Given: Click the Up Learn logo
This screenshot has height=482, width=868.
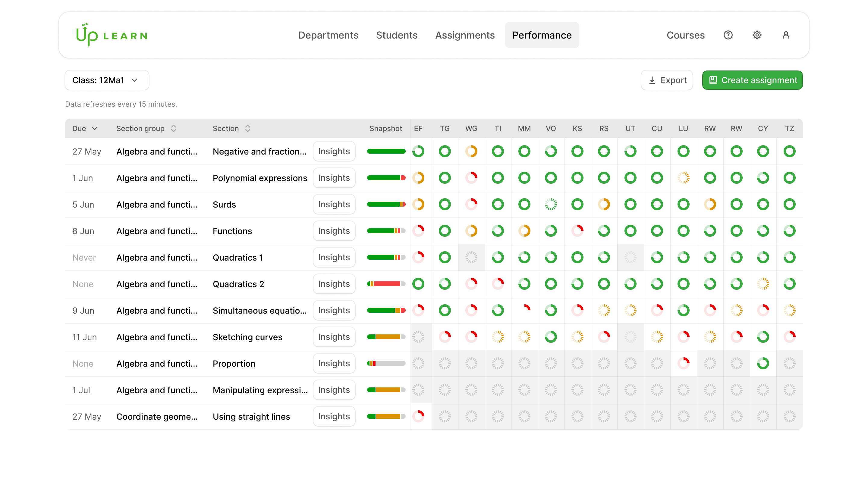Looking at the screenshot, I should pos(112,35).
